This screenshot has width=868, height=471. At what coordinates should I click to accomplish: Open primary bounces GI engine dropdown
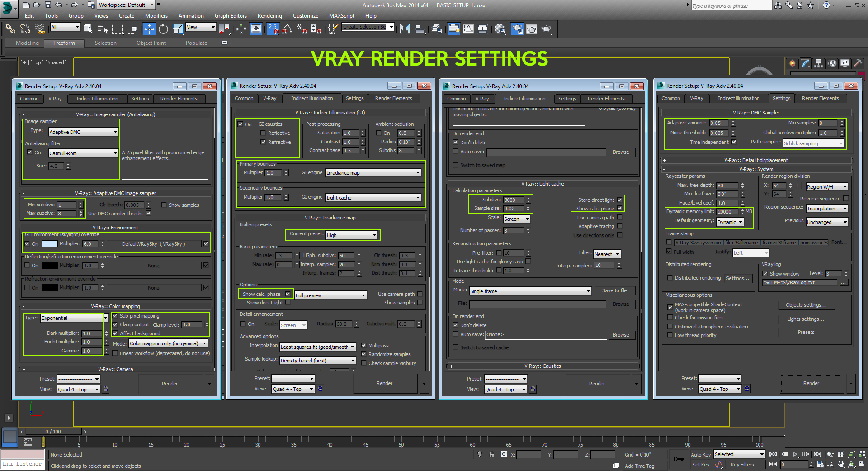(373, 173)
